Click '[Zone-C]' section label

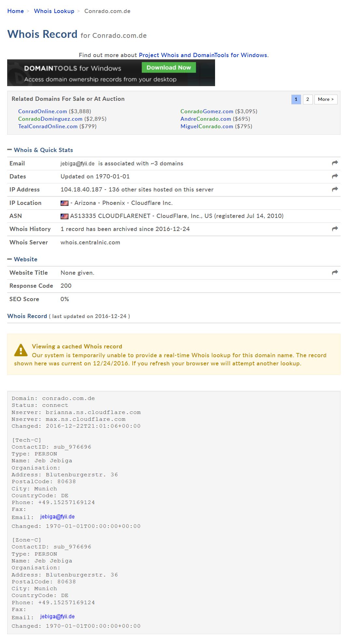click(x=26, y=540)
